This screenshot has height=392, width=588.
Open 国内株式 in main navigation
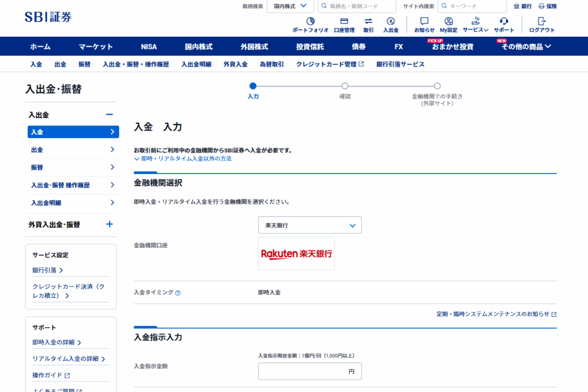tap(199, 46)
